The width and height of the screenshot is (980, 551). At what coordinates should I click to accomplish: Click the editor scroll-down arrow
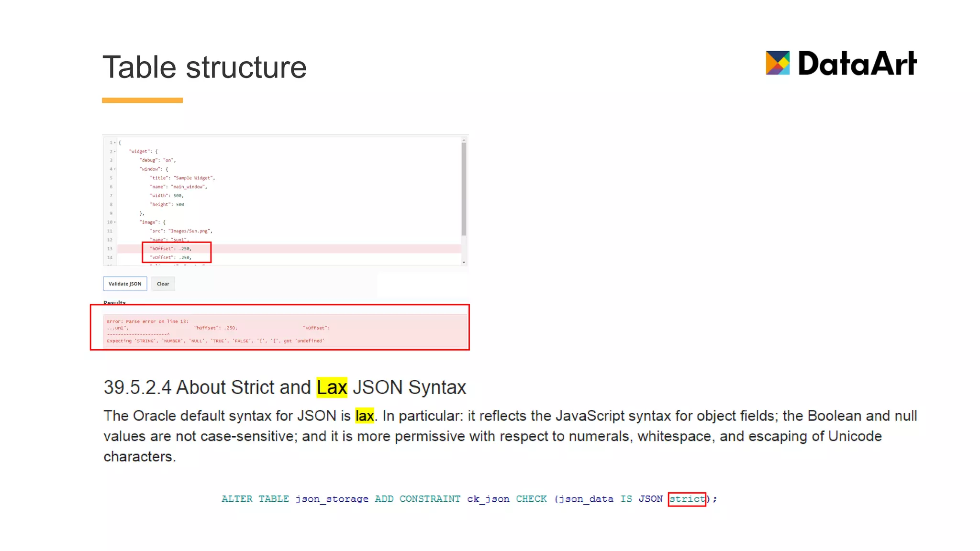(464, 262)
